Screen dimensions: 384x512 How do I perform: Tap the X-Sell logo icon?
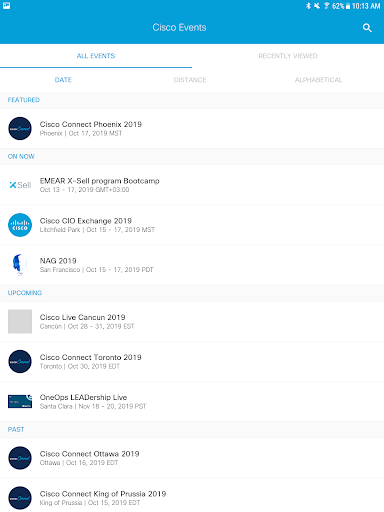[x=20, y=185]
